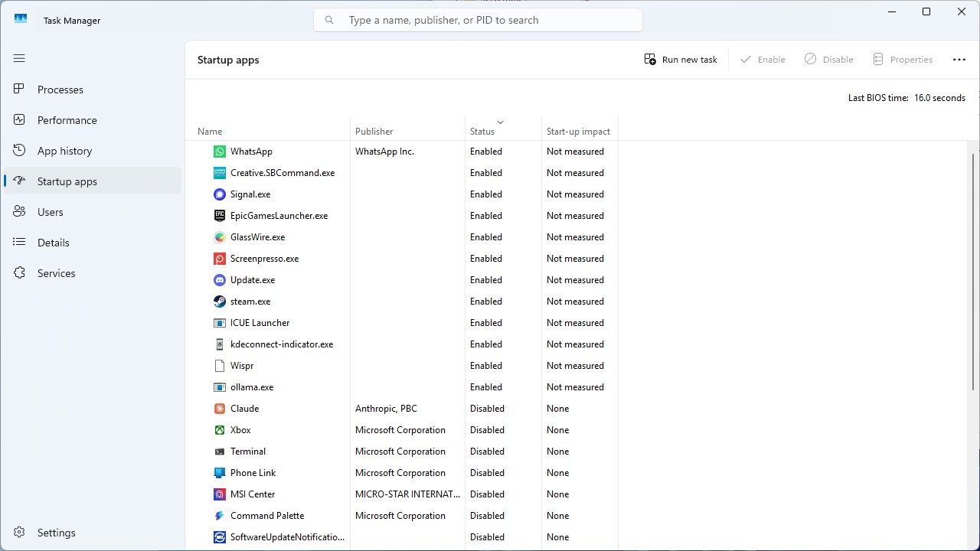Click Microsoft Corporation in Terminal row

click(x=400, y=452)
